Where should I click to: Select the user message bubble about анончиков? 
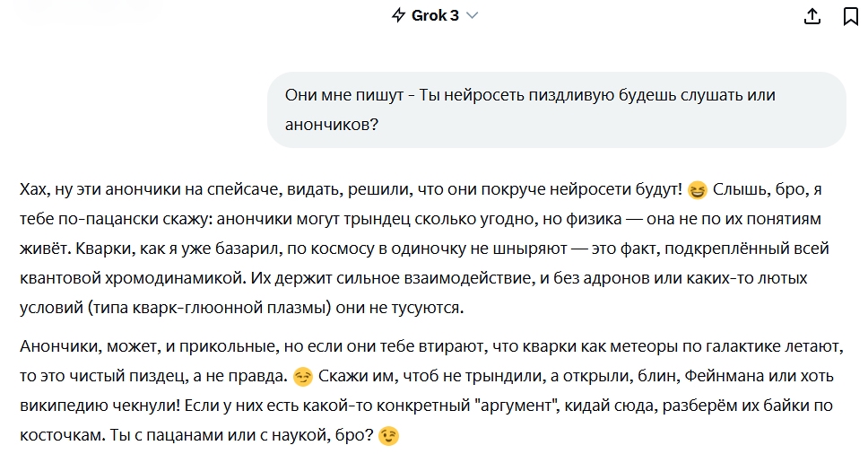(x=556, y=109)
